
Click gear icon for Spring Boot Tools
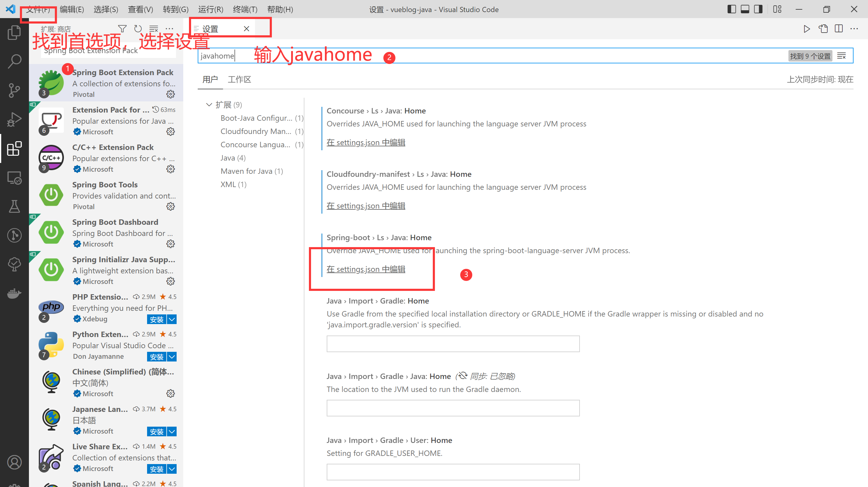click(171, 206)
